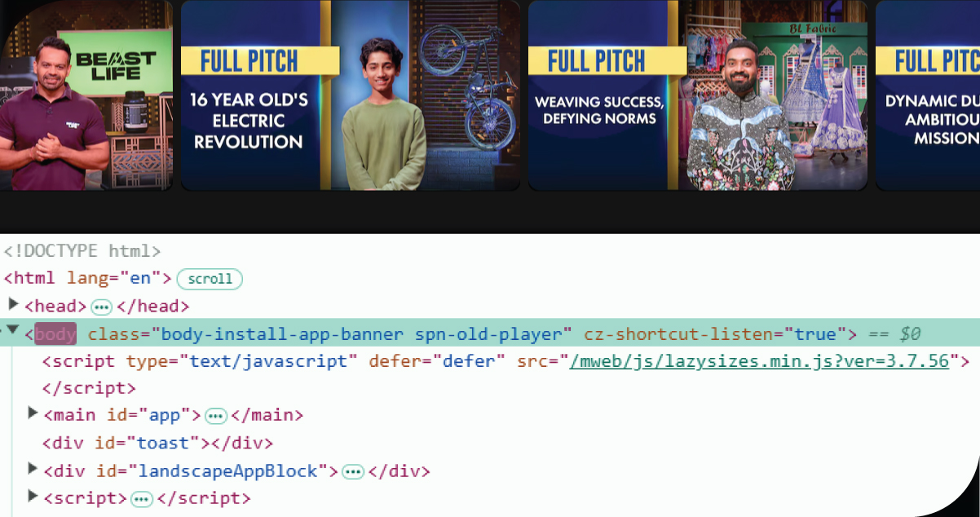
Task: Collapse the body element node
Action: coord(13,331)
